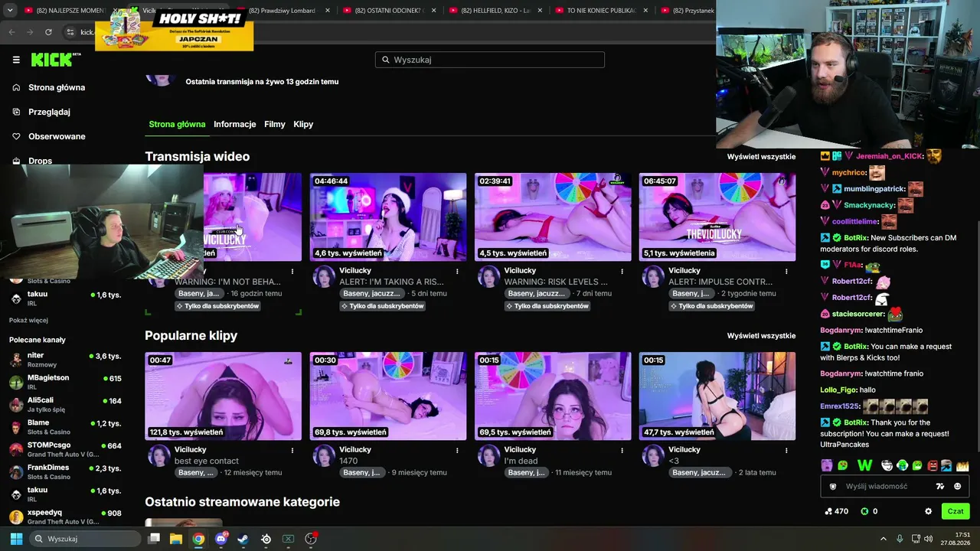Open Drops in the sidebar
This screenshot has width=980, height=551.
41,161
